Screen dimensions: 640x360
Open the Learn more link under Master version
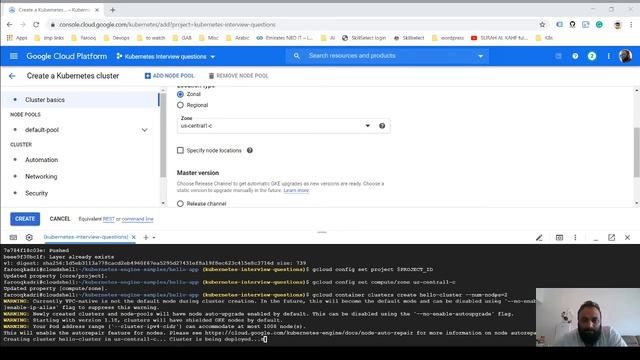pos(296,191)
